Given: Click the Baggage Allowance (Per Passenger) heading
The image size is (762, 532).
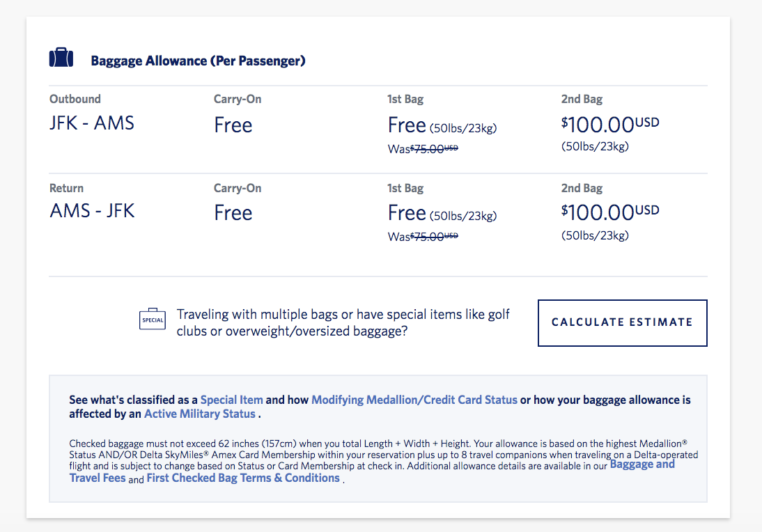Looking at the screenshot, I should click(198, 61).
